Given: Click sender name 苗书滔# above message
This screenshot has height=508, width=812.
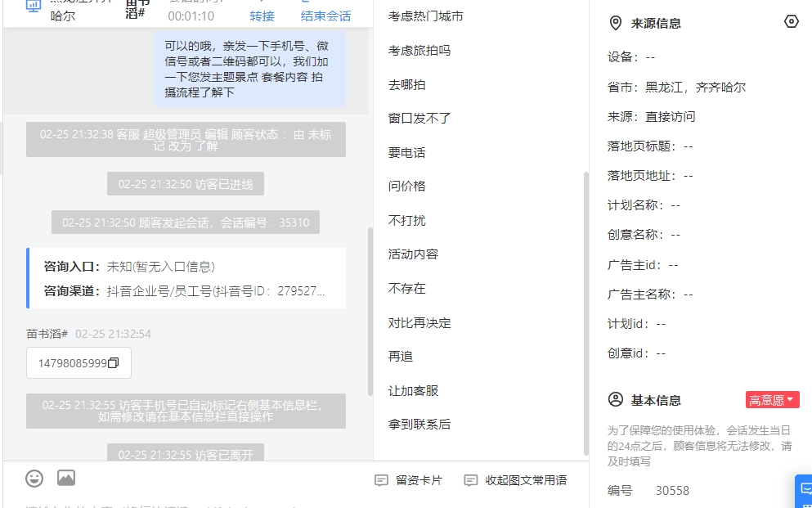Looking at the screenshot, I should tap(47, 334).
